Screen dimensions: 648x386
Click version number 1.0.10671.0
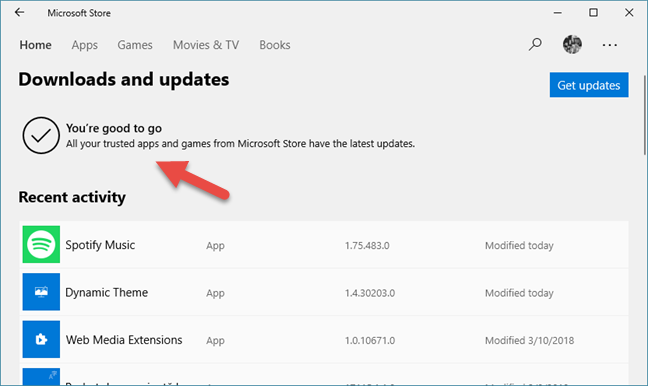[x=370, y=341]
